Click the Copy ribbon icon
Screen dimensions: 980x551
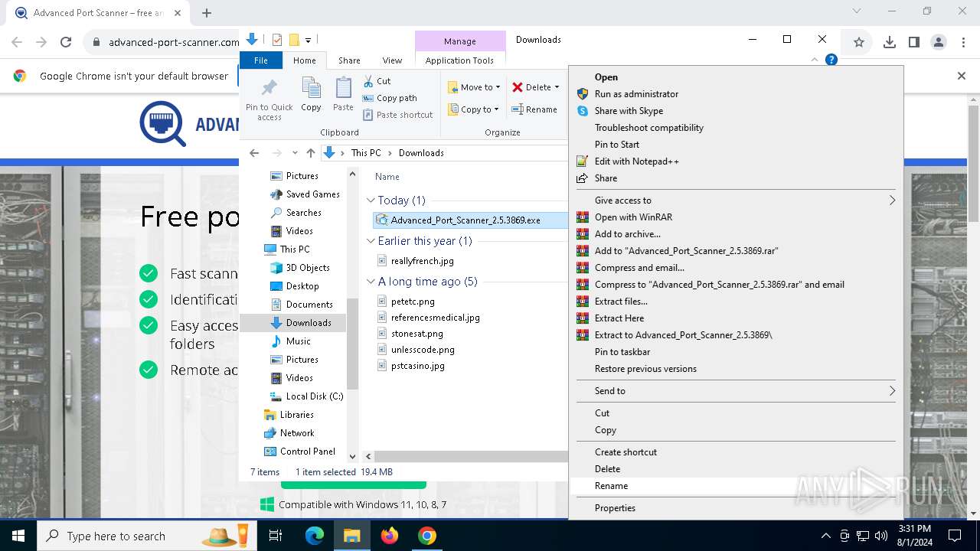[x=311, y=95]
